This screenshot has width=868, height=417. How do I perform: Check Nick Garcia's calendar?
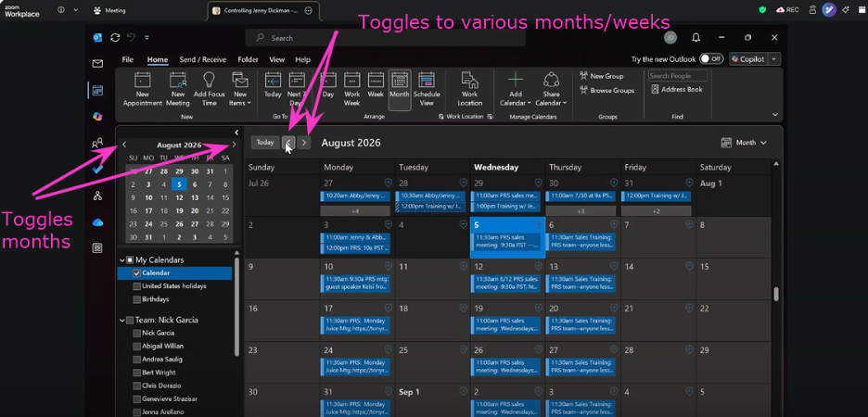click(x=136, y=334)
